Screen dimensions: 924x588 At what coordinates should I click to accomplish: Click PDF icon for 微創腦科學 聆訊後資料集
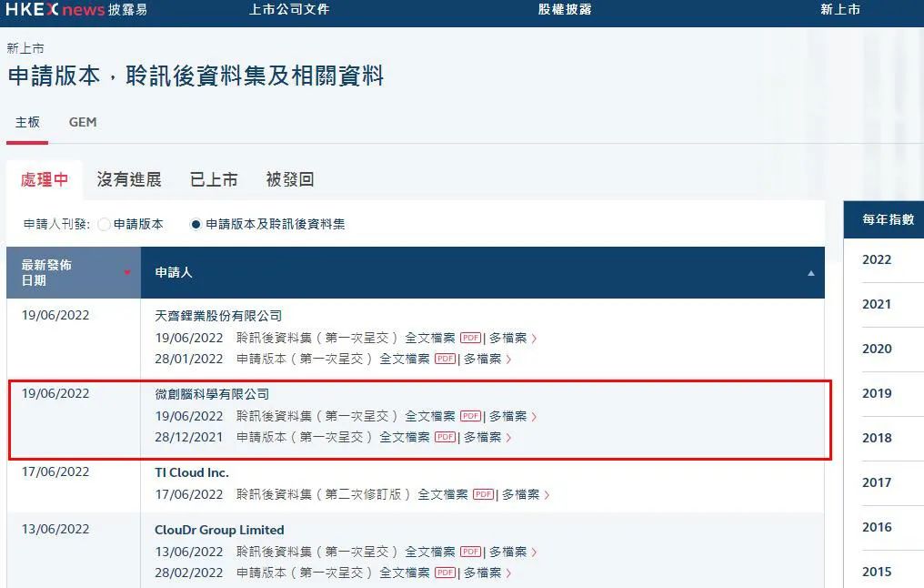469,414
